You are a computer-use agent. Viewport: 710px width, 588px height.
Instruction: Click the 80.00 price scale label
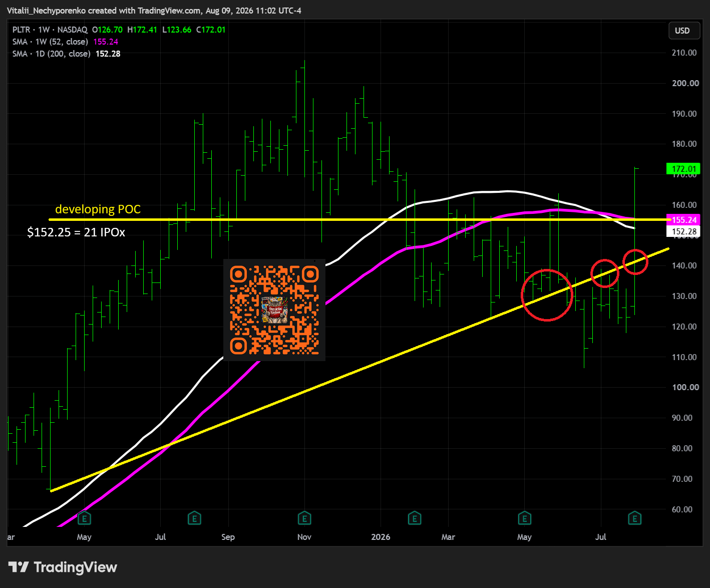(x=682, y=448)
